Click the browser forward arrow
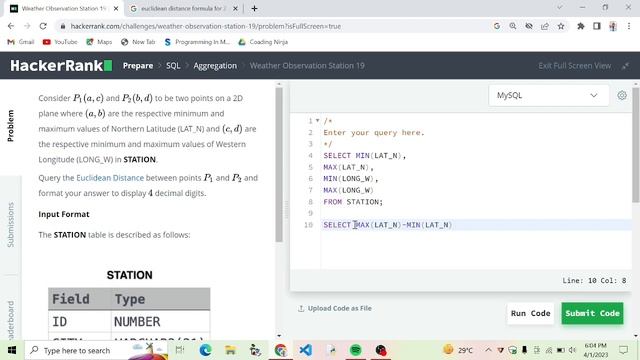 tap(27, 26)
